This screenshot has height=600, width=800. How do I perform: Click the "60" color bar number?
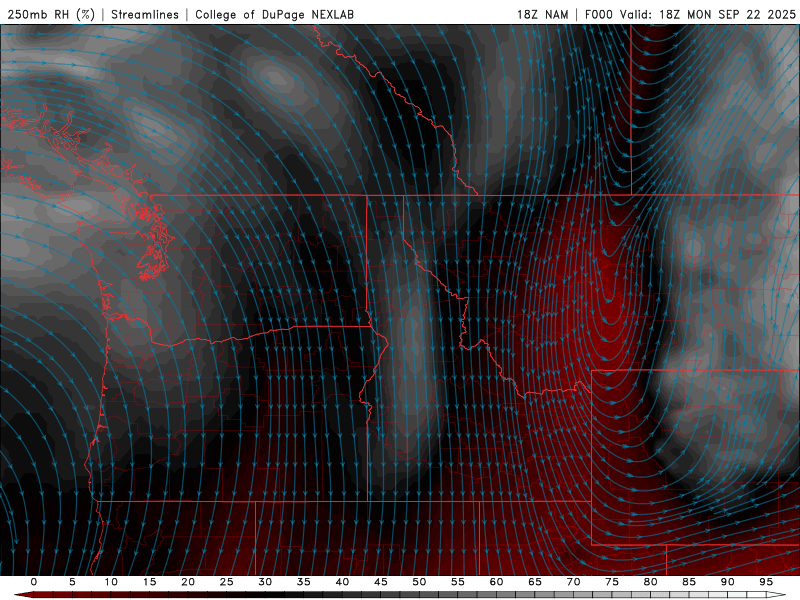coord(496,582)
